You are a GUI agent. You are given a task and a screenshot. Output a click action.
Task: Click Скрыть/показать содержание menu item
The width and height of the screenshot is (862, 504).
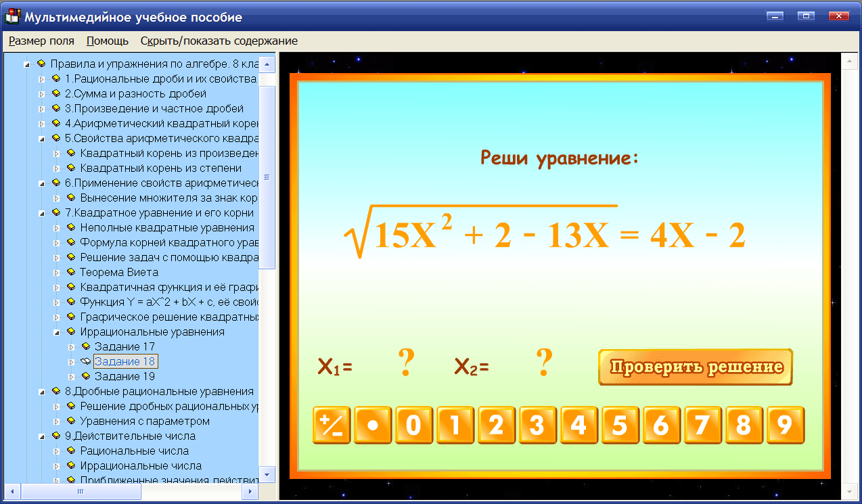[x=219, y=41]
